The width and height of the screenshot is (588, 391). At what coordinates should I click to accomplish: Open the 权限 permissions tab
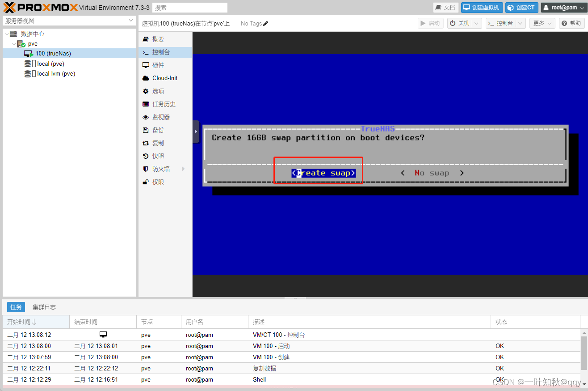point(165,182)
